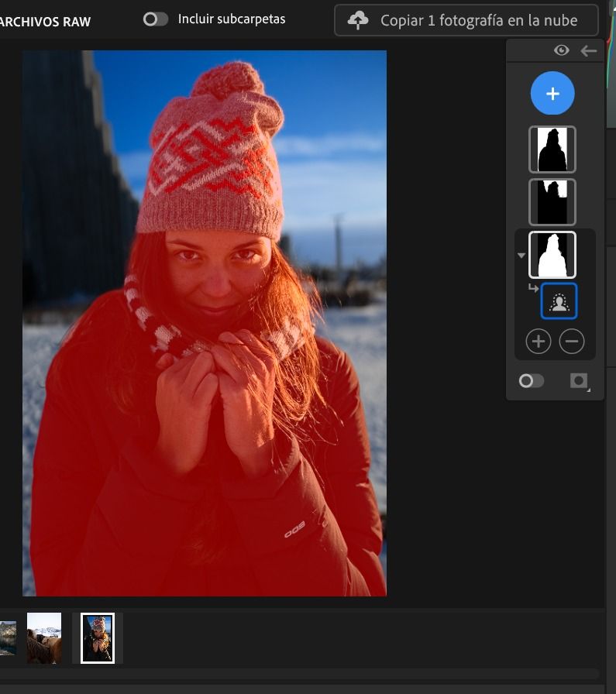
Task: Collapse the masks panel with the arrow
Action: pyautogui.click(x=589, y=50)
